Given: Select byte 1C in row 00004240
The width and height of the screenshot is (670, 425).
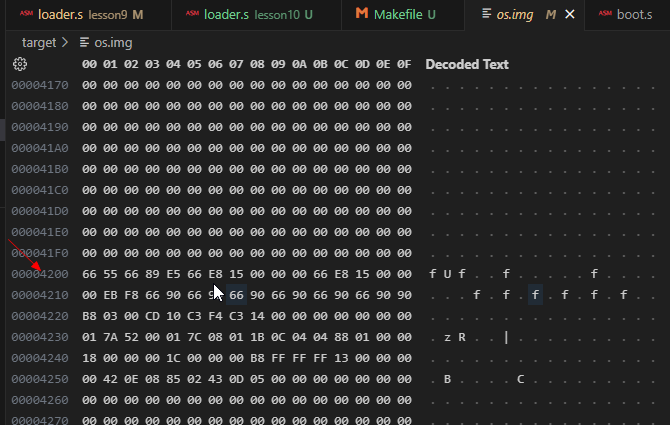Looking at the screenshot, I should (x=173, y=358).
